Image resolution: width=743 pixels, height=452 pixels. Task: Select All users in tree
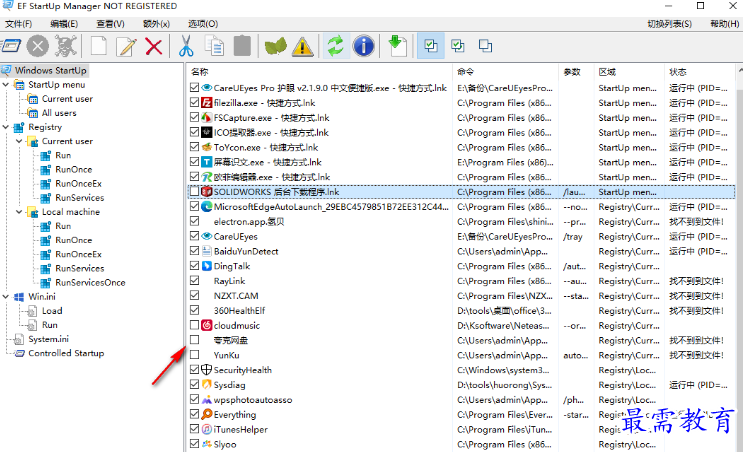(x=59, y=113)
